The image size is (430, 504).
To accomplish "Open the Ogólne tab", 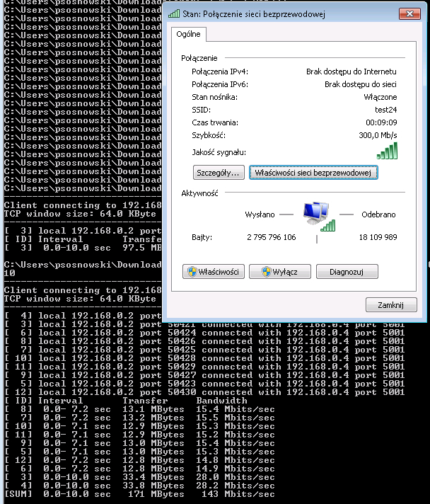I will point(189,34).
